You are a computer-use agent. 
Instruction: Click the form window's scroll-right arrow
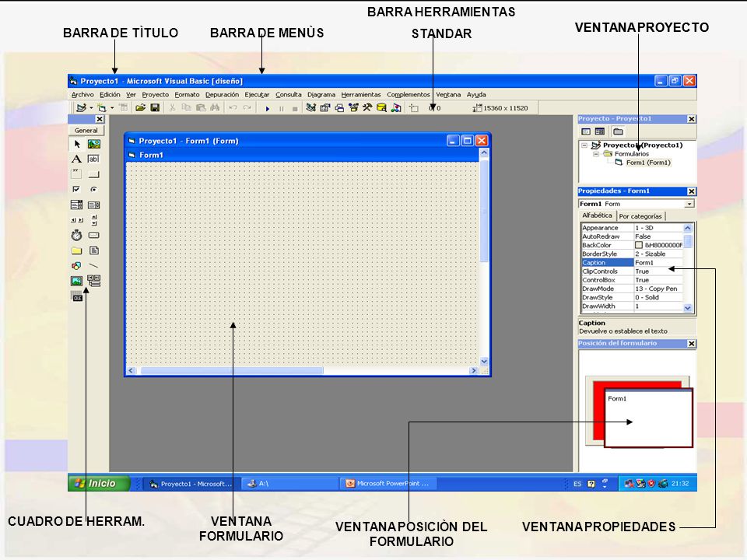point(474,370)
